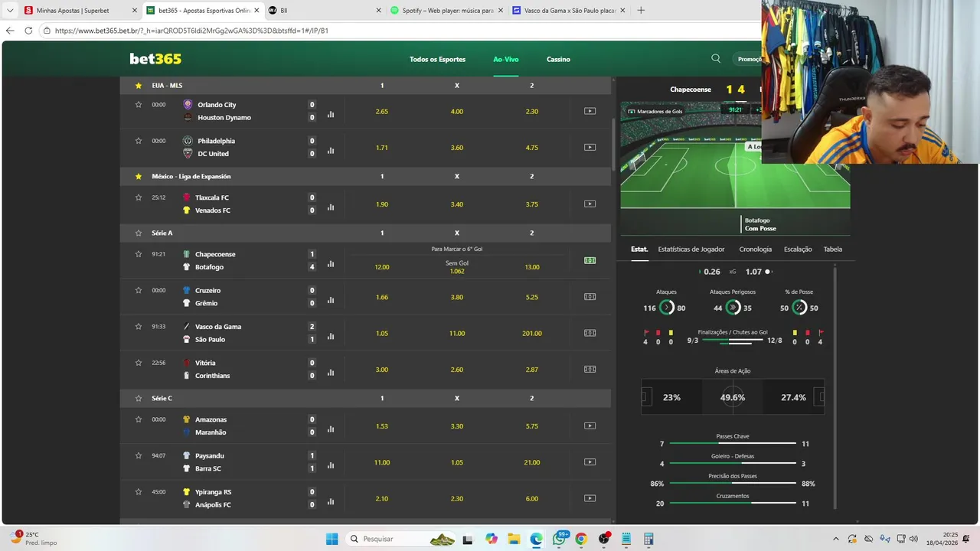
Task: Open stats chart for Paysandu vs Barra SC
Action: pos(331,465)
